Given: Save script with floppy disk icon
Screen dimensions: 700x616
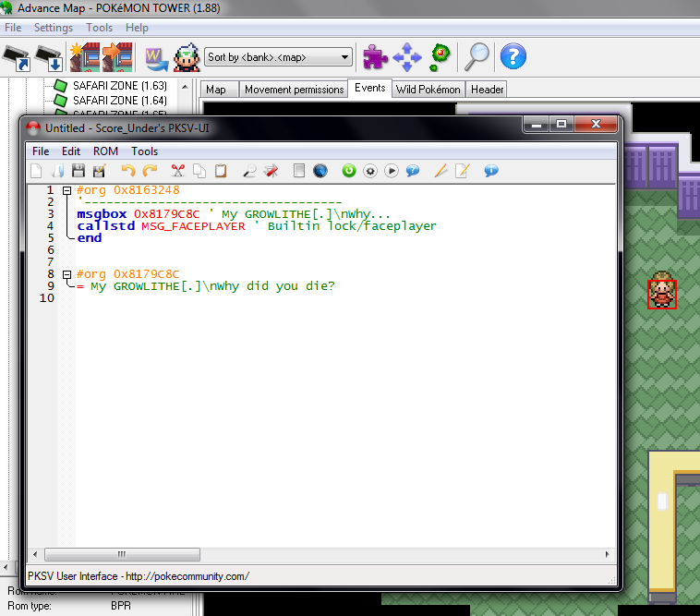Looking at the screenshot, I should [x=78, y=171].
